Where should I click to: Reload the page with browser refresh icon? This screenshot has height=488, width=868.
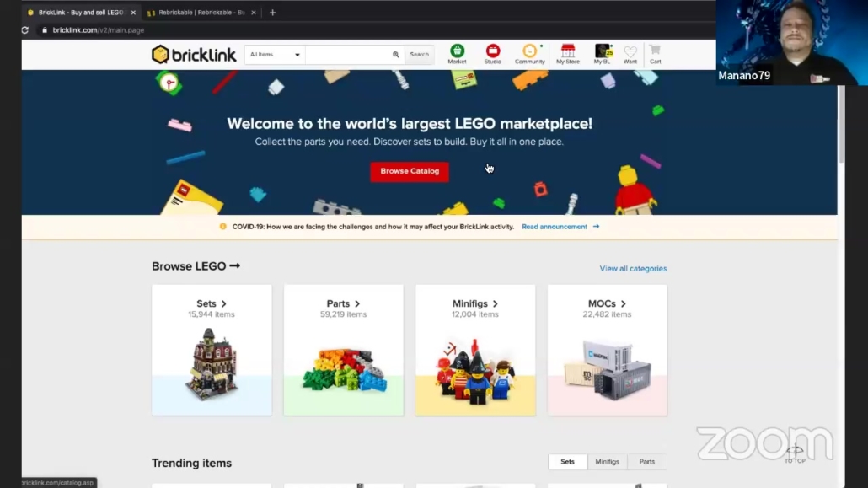click(x=25, y=29)
